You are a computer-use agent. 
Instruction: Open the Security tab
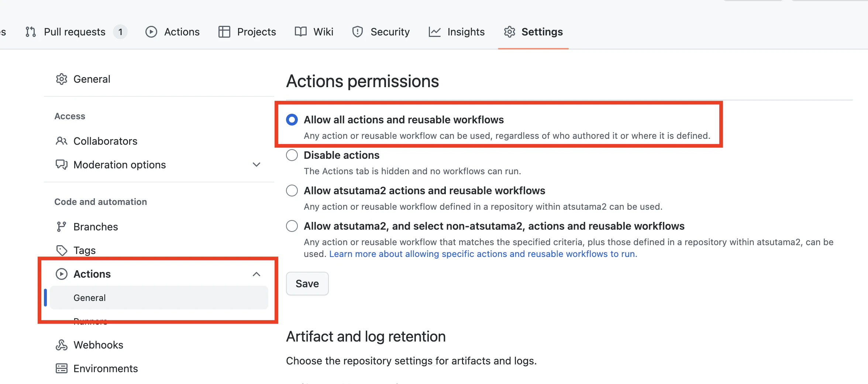[x=381, y=32]
